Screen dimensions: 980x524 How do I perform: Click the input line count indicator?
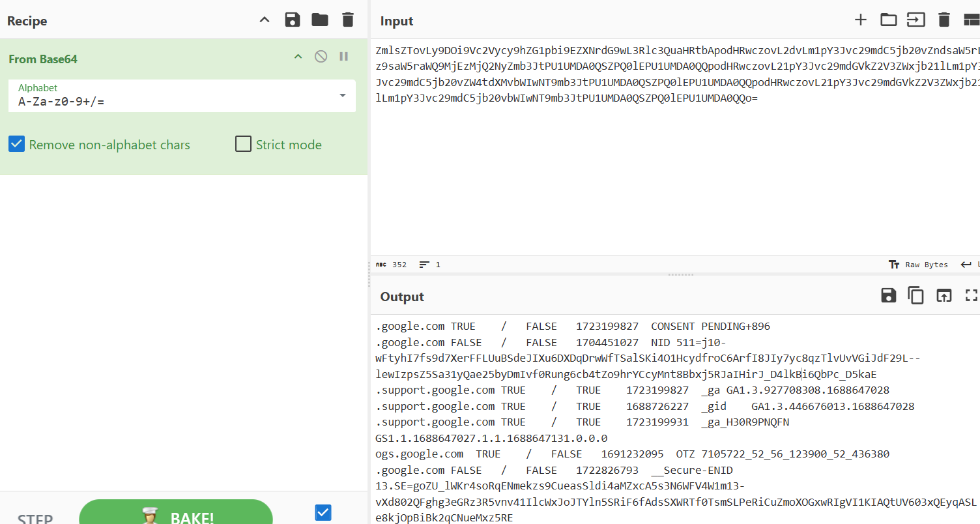pos(430,265)
